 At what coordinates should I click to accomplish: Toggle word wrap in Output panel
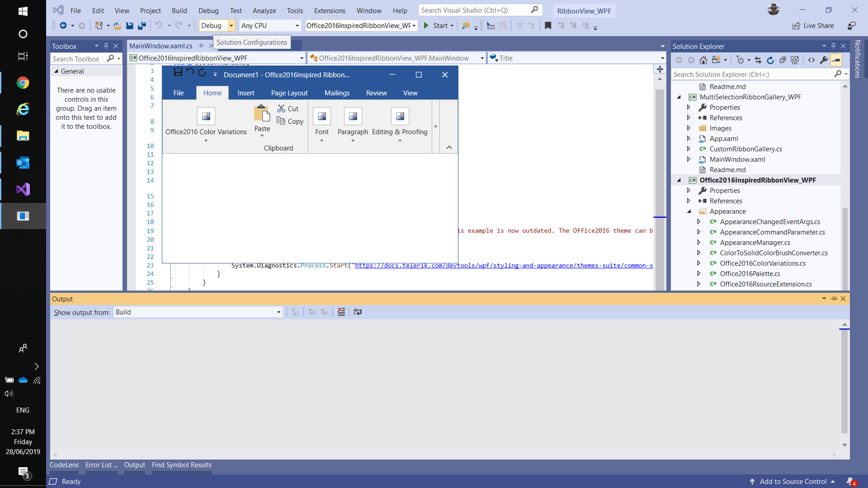pyautogui.click(x=358, y=312)
